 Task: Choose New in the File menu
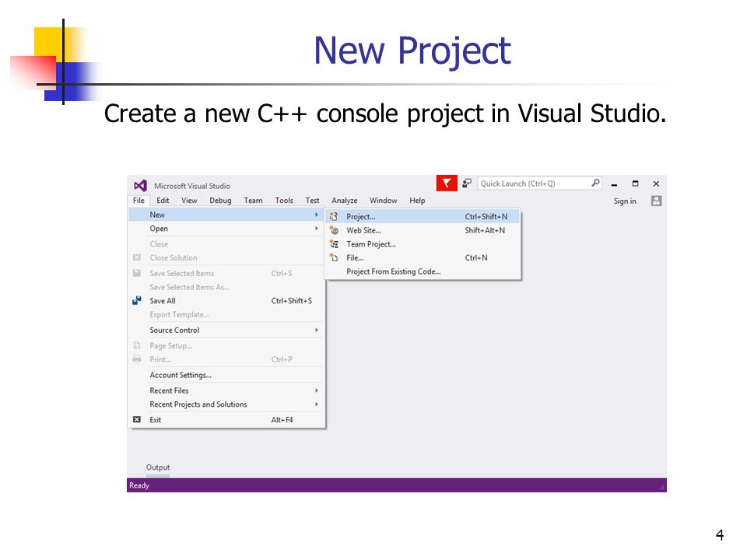[x=226, y=215]
